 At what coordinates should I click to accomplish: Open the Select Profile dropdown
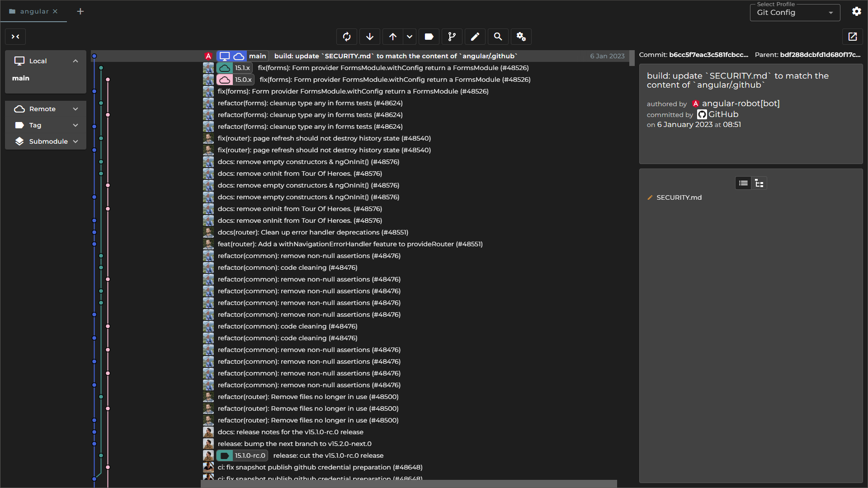[795, 13]
